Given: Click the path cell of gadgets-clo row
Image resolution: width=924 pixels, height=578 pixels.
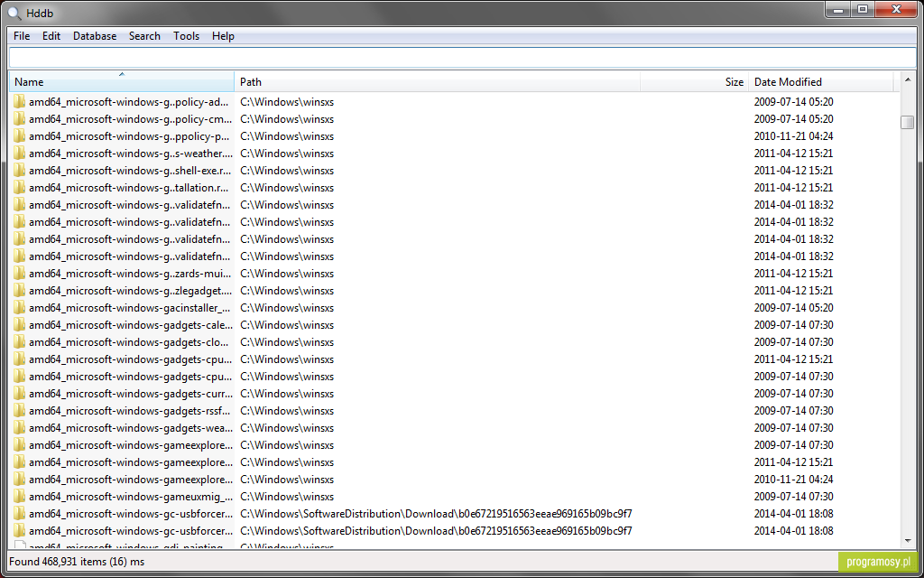Looking at the screenshot, I should coord(287,342).
